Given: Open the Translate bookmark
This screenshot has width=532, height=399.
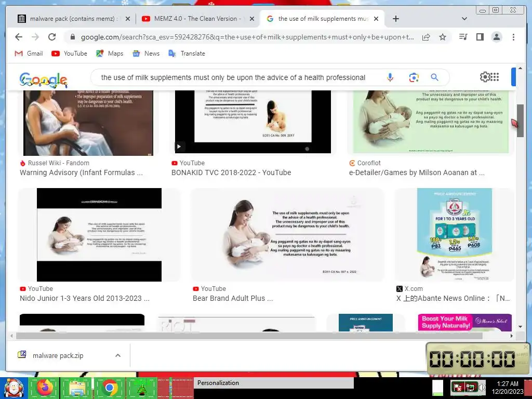Looking at the screenshot, I should click(x=187, y=54).
